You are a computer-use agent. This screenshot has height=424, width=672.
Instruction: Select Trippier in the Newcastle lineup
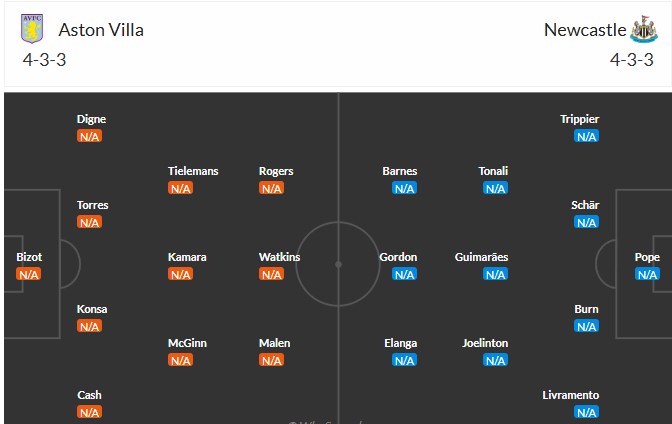580,119
